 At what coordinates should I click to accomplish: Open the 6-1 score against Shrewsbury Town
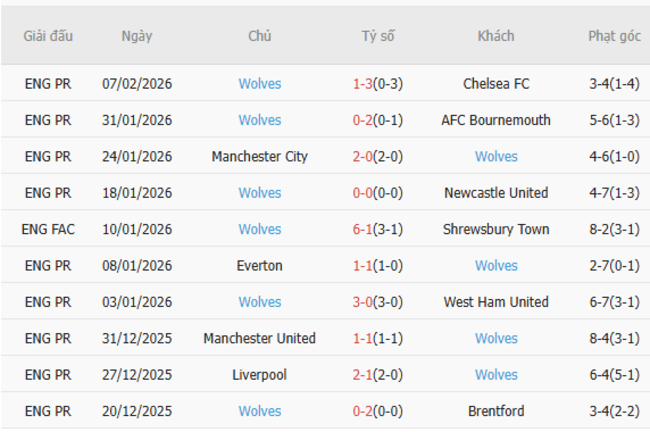[x=363, y=229]
